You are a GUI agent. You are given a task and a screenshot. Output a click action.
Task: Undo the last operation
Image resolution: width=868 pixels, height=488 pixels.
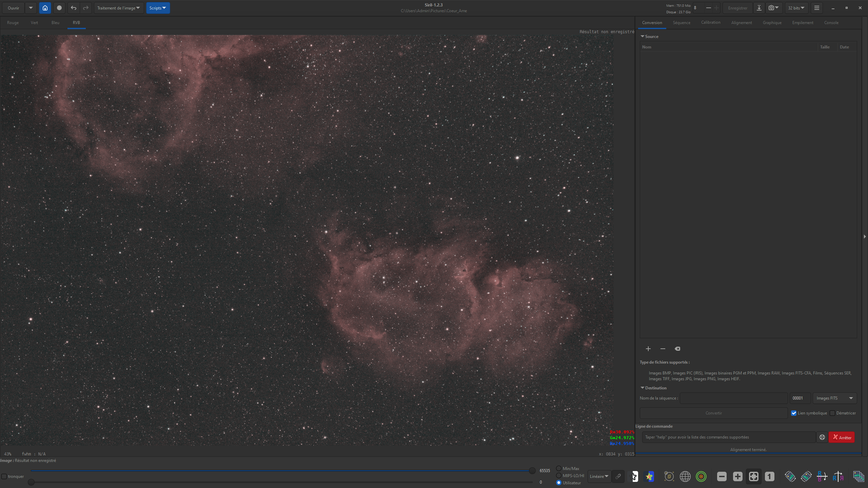point(74,8)
